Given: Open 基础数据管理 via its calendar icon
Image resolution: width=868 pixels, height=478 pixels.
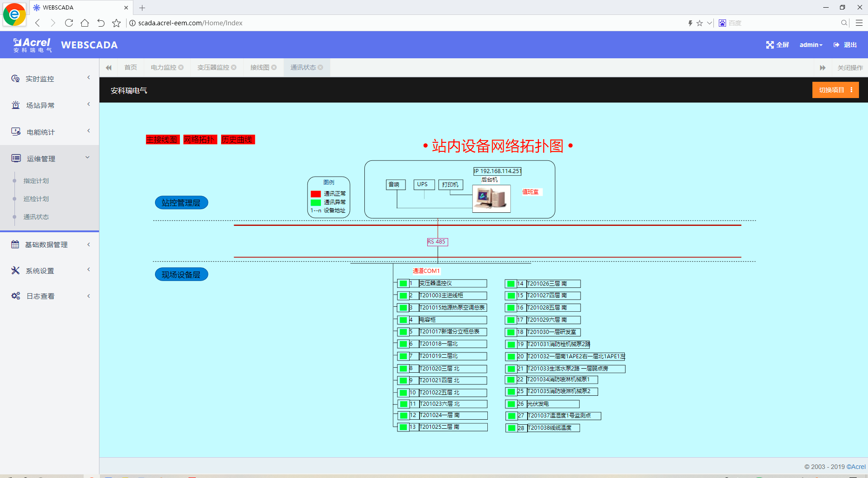Looking at the screenshot, I should 15,244.
